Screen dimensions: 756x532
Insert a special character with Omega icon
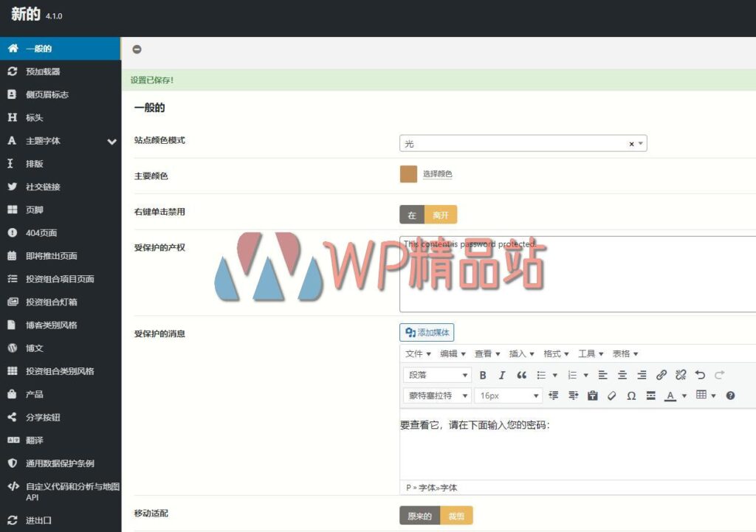tap(631, 395)
